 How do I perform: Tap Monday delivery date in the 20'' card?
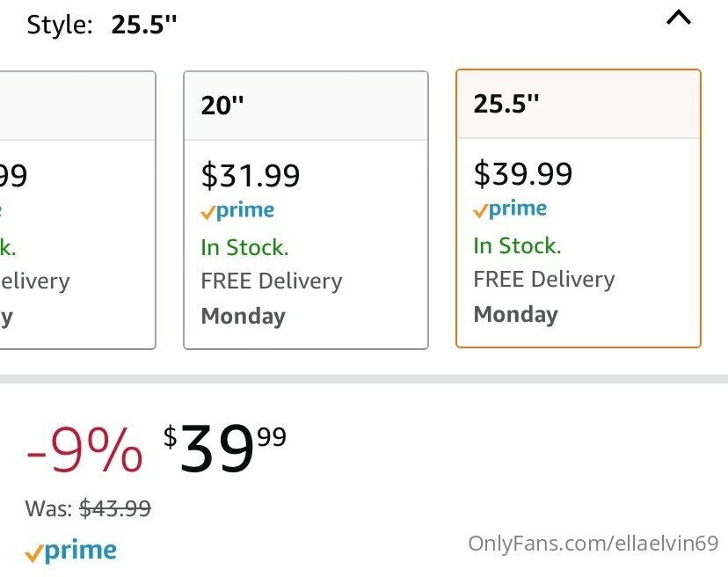tap(244, 317)
